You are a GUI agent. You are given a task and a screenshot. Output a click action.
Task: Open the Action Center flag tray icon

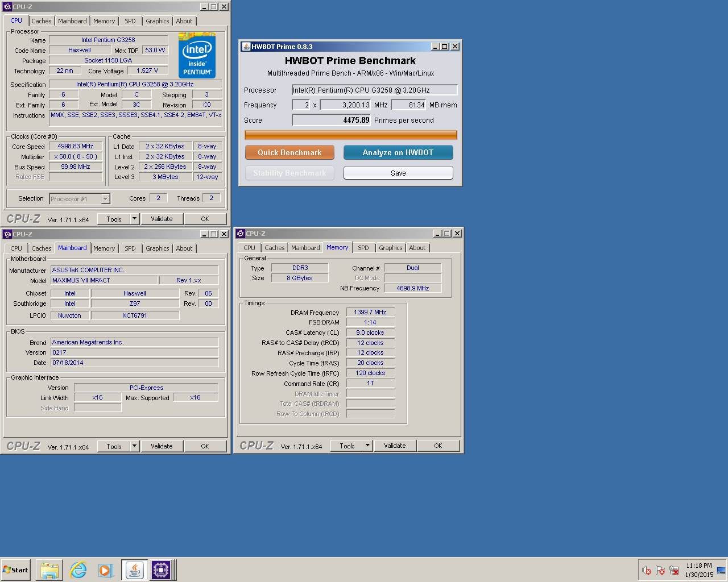coord(660,570)
